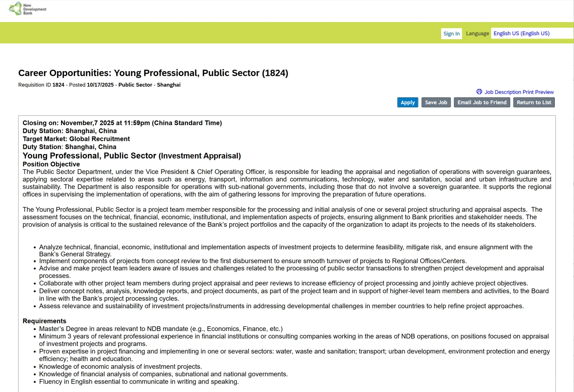Click the Requisition ID 1824 text

[x=41, y=85]
